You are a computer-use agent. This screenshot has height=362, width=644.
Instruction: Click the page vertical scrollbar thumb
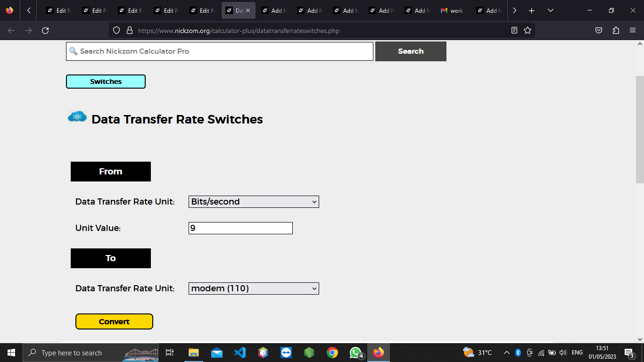tap(640, 130)
